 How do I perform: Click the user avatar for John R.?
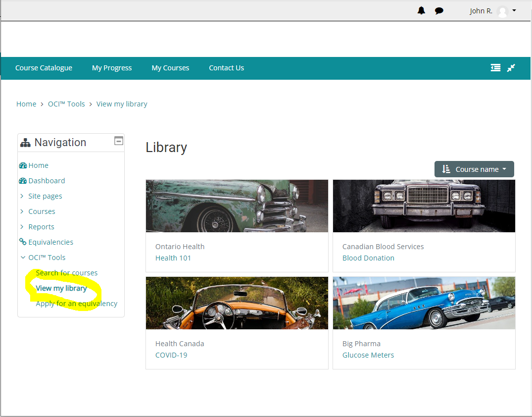pyautogui.click(x=502, y=11)
